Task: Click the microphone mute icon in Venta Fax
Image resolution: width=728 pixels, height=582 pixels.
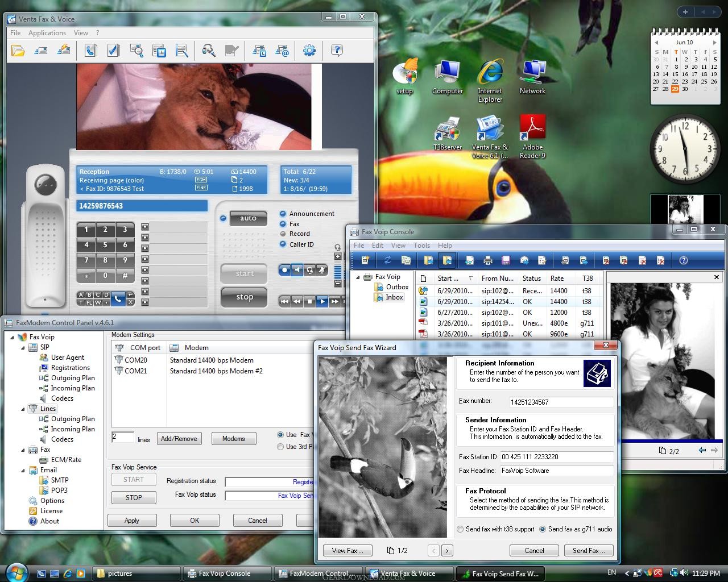Action: (322, 270)
